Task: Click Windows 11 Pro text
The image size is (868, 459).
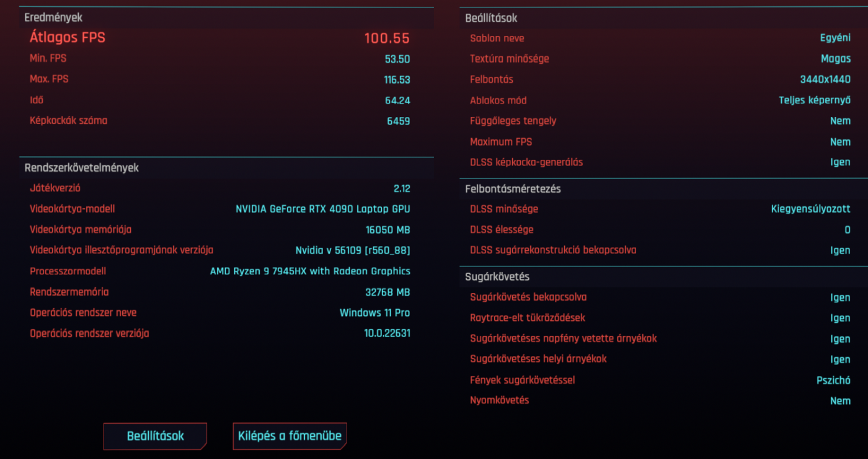Action: 375,313
